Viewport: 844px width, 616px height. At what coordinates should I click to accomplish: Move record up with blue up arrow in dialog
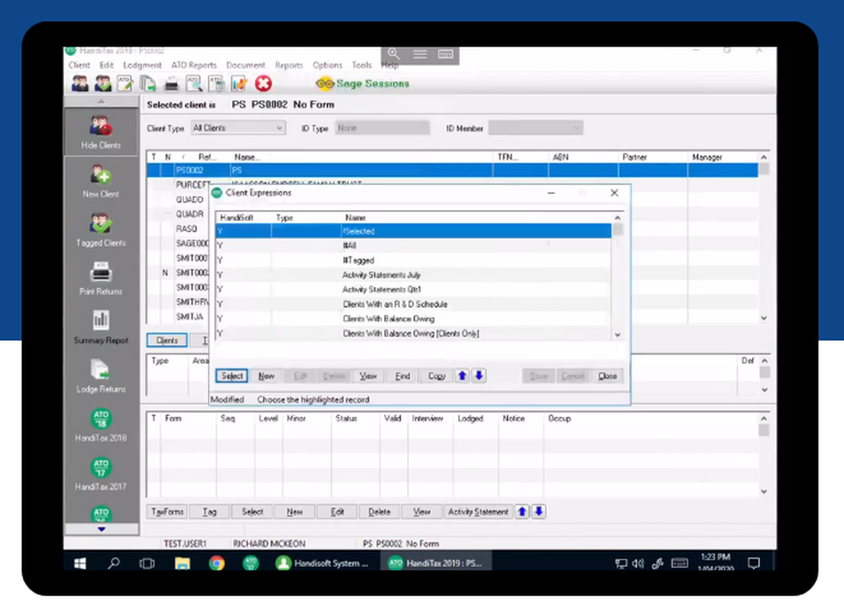click(x=463, y=376)
